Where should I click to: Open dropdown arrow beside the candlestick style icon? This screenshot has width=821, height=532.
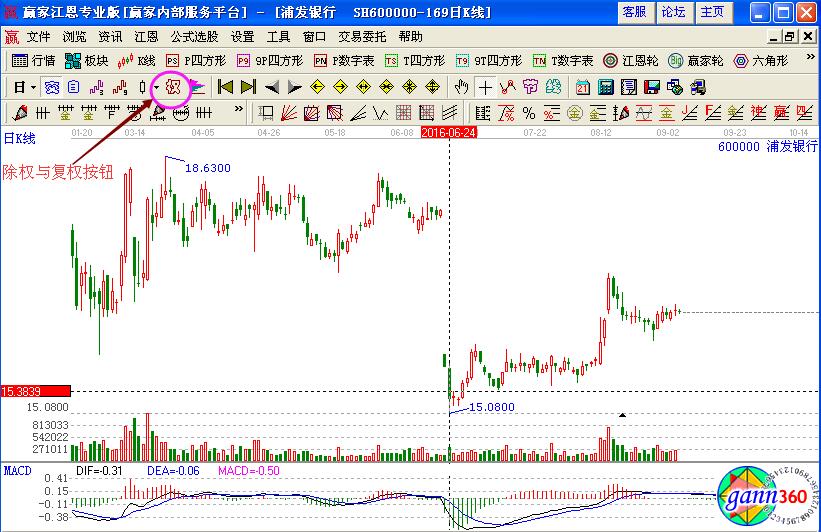pyautogui.click(x=156, y=87)
